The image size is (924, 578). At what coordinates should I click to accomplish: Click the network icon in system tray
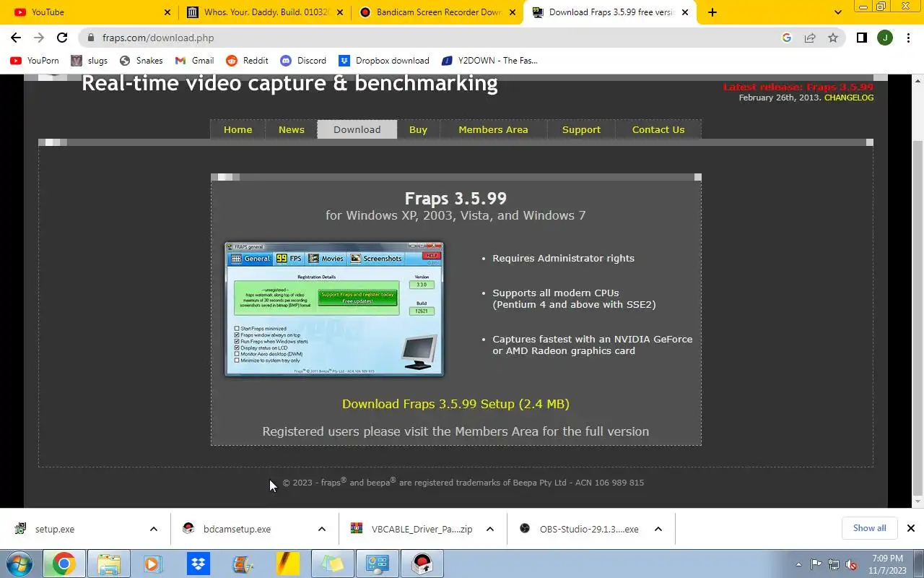point(834,564)
